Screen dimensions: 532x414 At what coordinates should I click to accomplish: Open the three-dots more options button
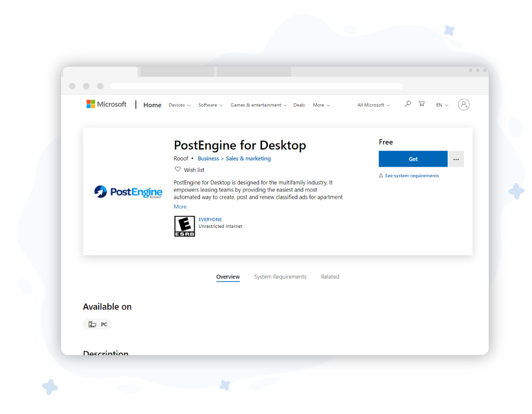(456, 159)
